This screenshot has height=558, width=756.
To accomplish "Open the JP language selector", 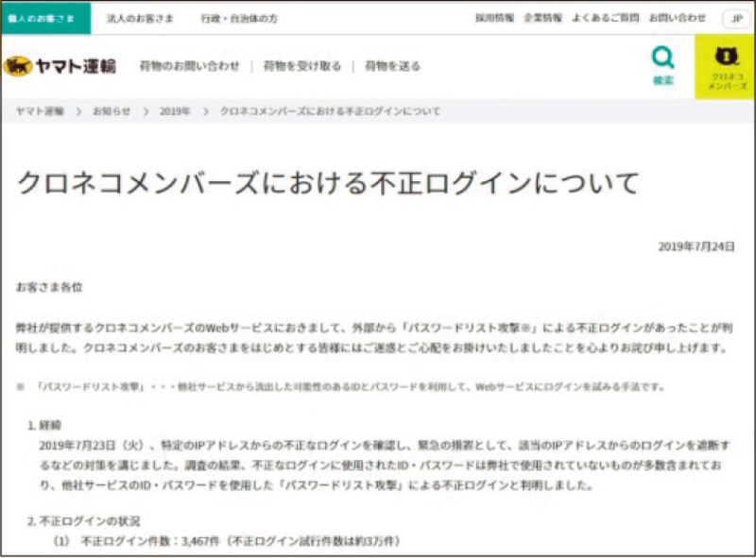I will (736, 18).
